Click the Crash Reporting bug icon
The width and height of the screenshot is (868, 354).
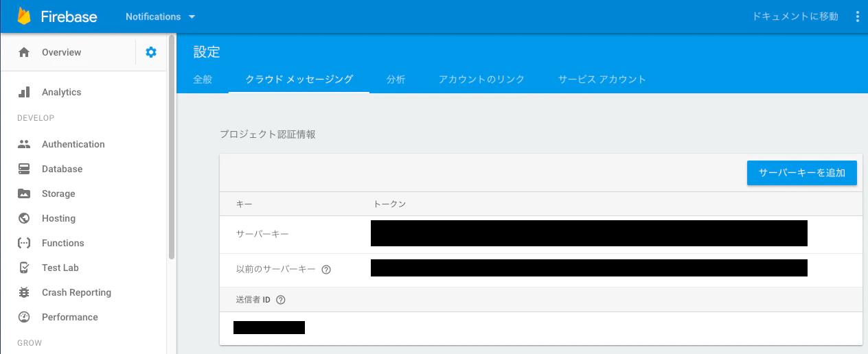[24, 292]
